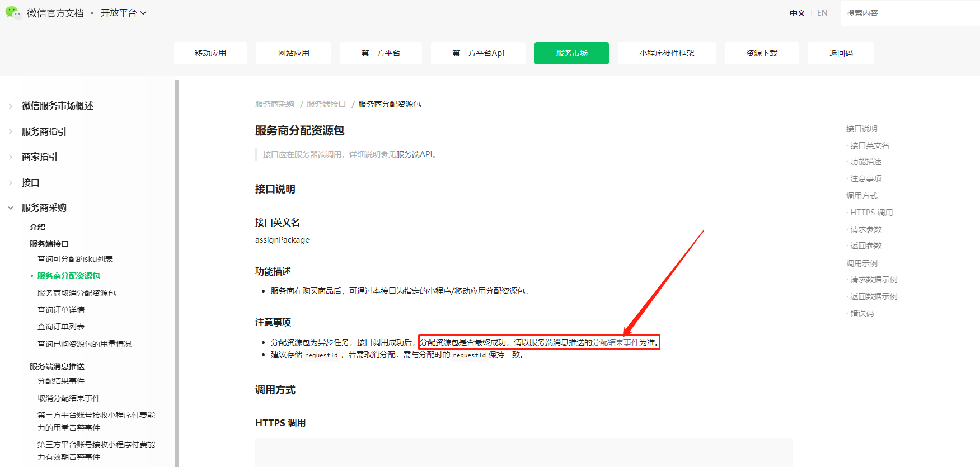The image size is (980, 467).
Task: Jump to 接口说明 in outline
Action: [862, 129]
